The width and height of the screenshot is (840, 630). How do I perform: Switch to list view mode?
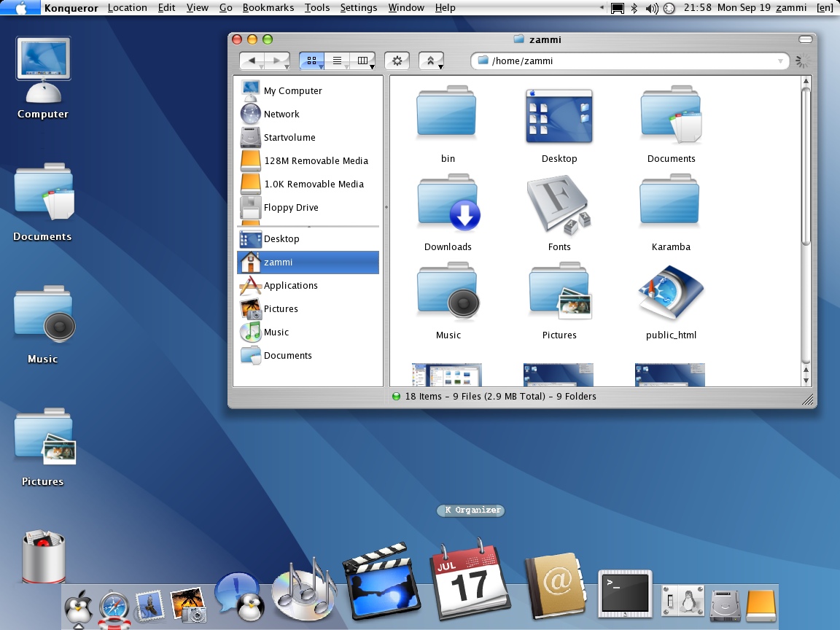tap(338, 61)
